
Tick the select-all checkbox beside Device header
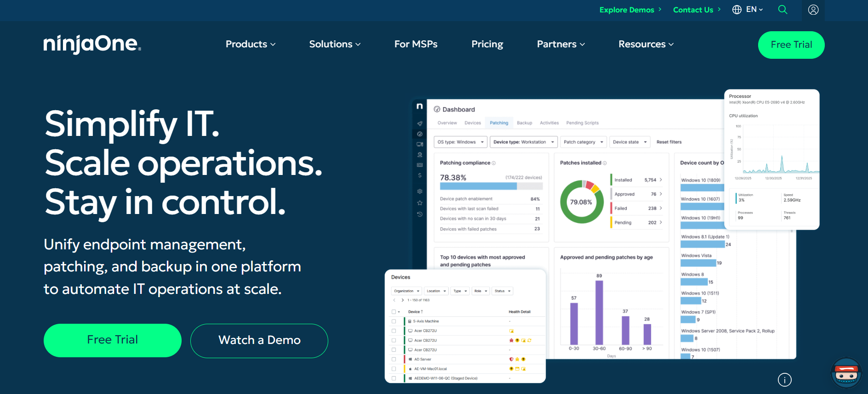(394, 312)
